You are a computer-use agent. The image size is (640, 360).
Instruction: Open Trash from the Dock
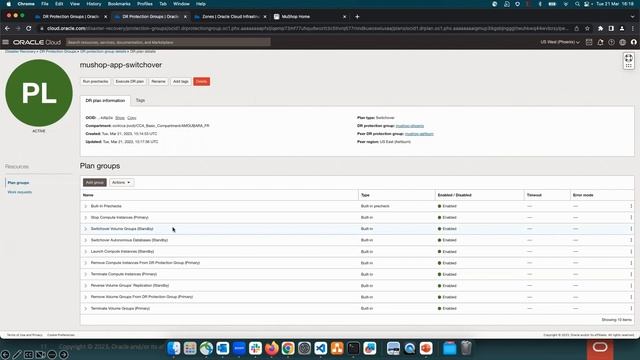point(466,348)
